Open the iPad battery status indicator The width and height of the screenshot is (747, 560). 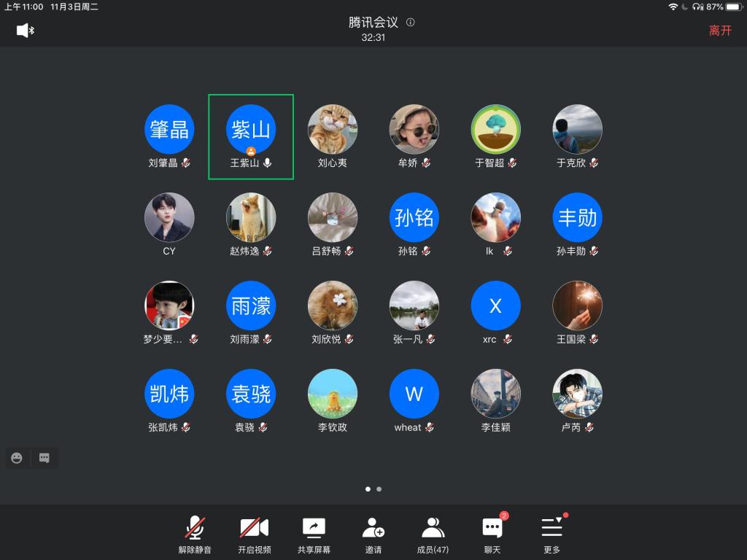732,7
